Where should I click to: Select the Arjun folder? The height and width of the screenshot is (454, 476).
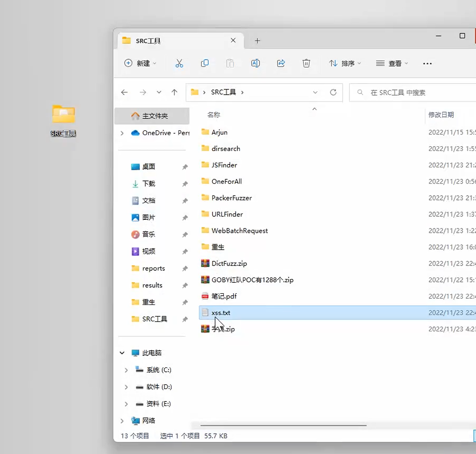pos(214,132)
